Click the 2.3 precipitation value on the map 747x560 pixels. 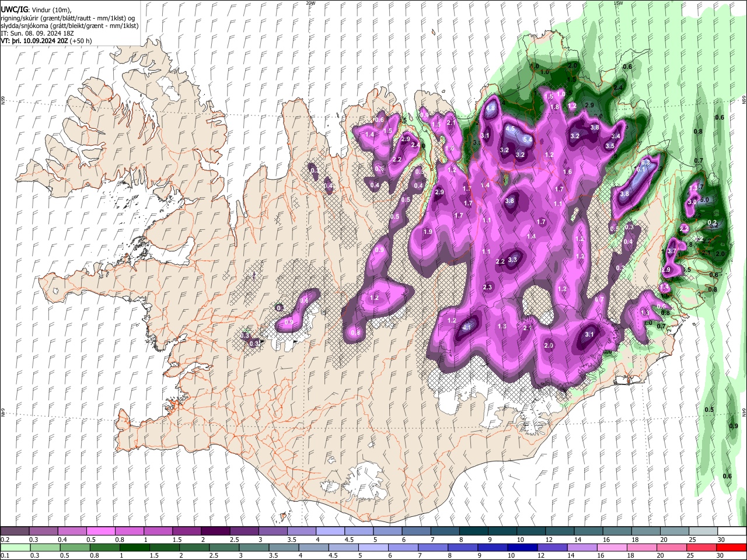[x=487, y=287]
